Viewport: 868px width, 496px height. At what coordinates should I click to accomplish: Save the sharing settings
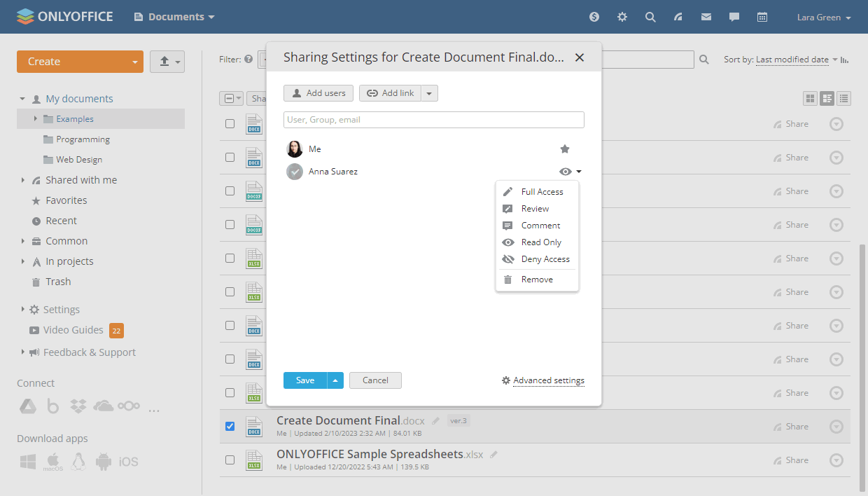tap(304, 380)
